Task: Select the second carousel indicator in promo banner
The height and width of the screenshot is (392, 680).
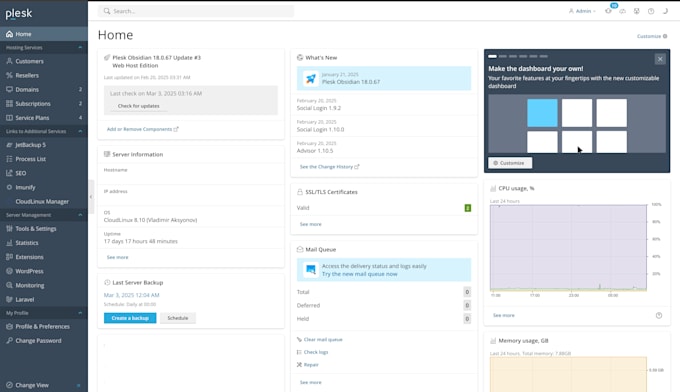Action: click(x=503, y=56)
